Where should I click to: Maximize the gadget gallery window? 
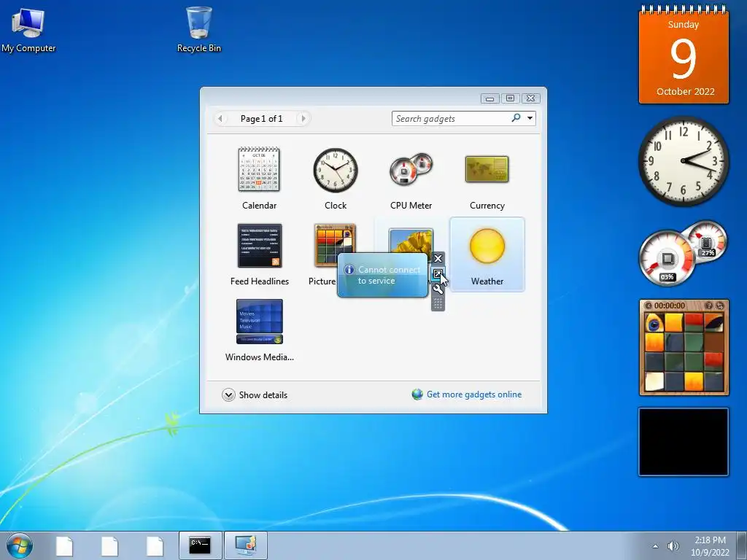pos(510,98)
